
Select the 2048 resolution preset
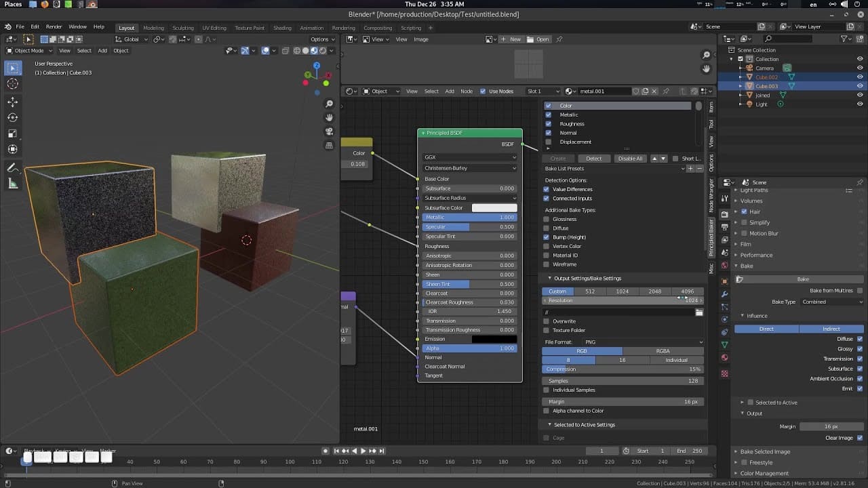coord(654,291)
